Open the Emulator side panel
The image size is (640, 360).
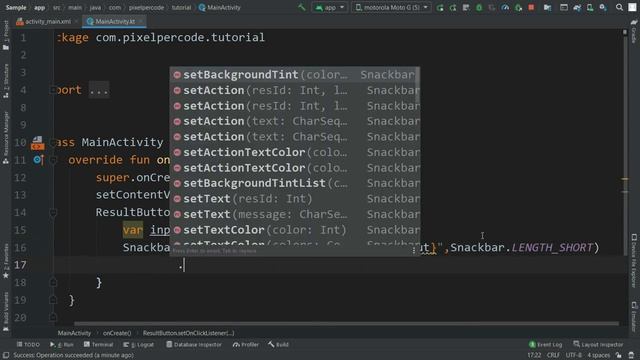point(634,317)
